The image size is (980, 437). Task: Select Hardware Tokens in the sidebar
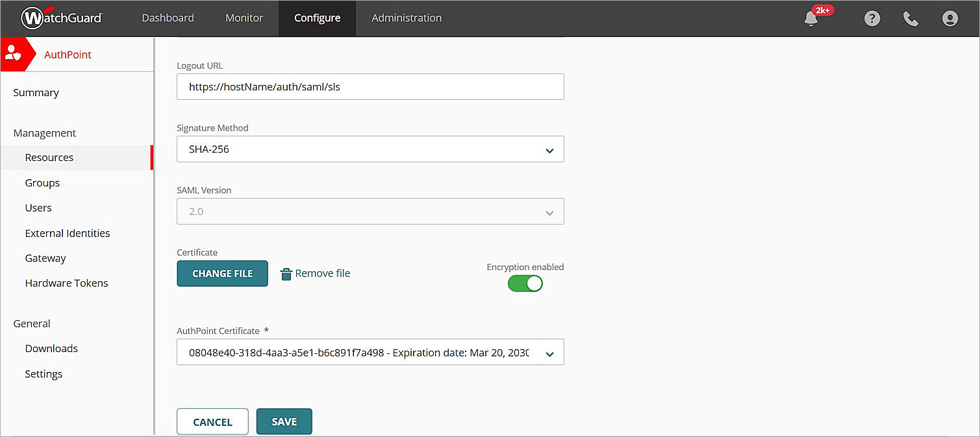pos(66,283)
